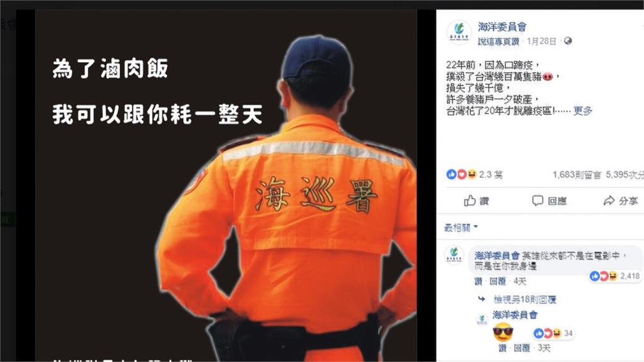The width and height of the screenshot is (644, 362).
Task: Click the 2,418 reactions on first comment
Action: tap(615, 277)
